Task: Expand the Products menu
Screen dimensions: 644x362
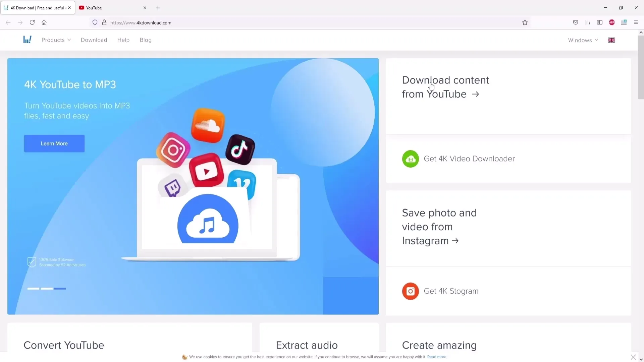Action: 56,40
